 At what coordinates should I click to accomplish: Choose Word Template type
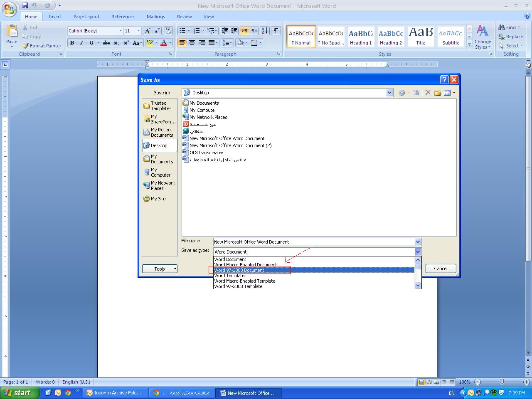pyautogui.click(x=314, y=276)
